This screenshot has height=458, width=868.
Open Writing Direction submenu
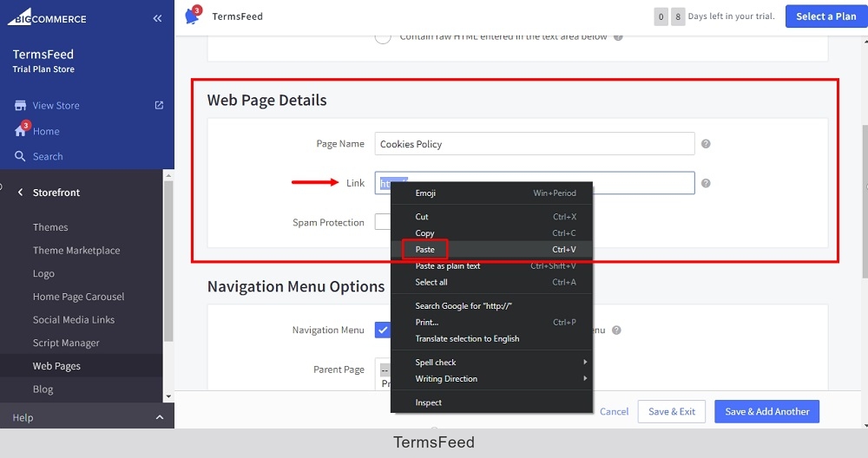click(x=491, y=379)
